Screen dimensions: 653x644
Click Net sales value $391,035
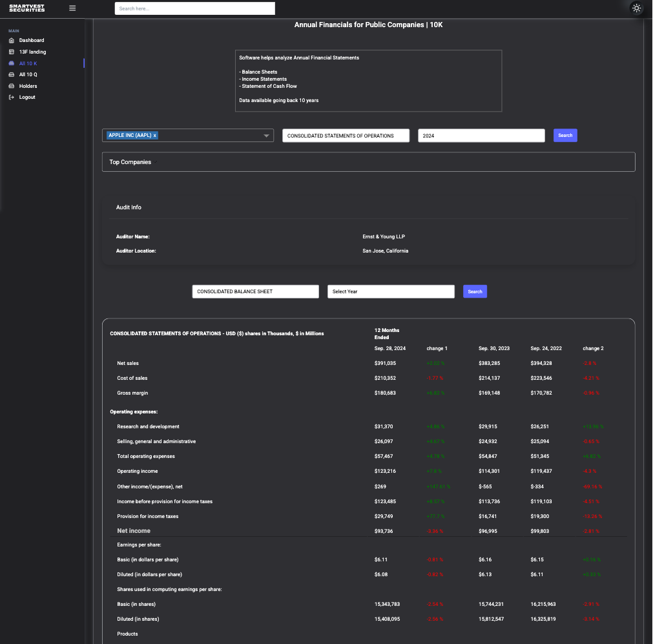tap(385, 364)
